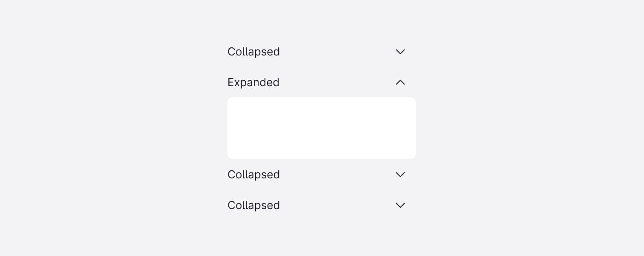Select the Expanded header label
Image resolution: width=644 pixels, height=256 pixels.
click(x=253, y=82)
